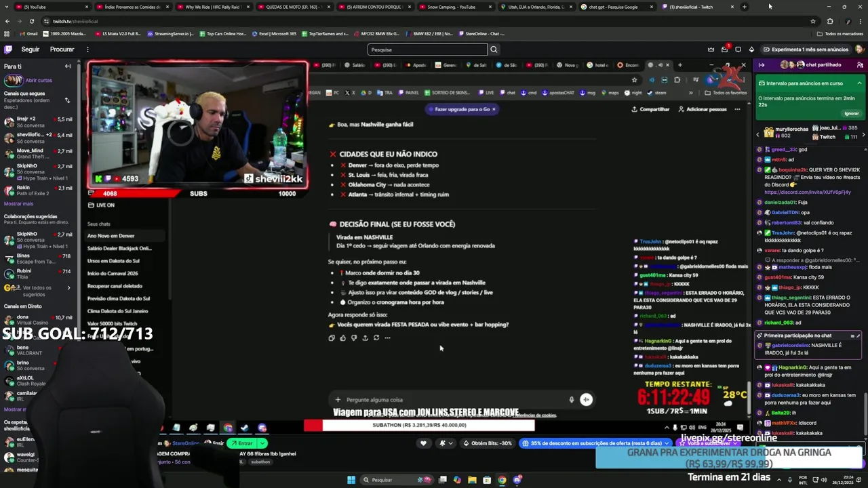Select Recuperar canal deletado chat

(x=115, y=286)
